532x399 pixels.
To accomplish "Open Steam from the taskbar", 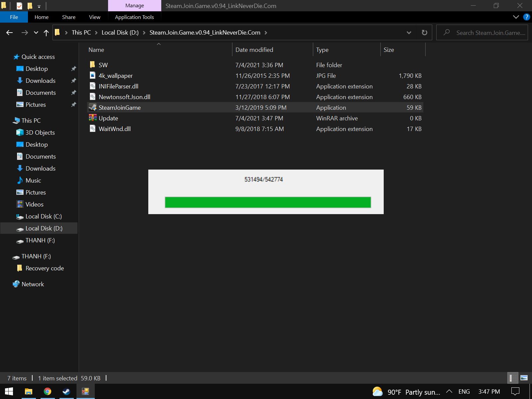I will pyautogui.click(x=66, y=391).
